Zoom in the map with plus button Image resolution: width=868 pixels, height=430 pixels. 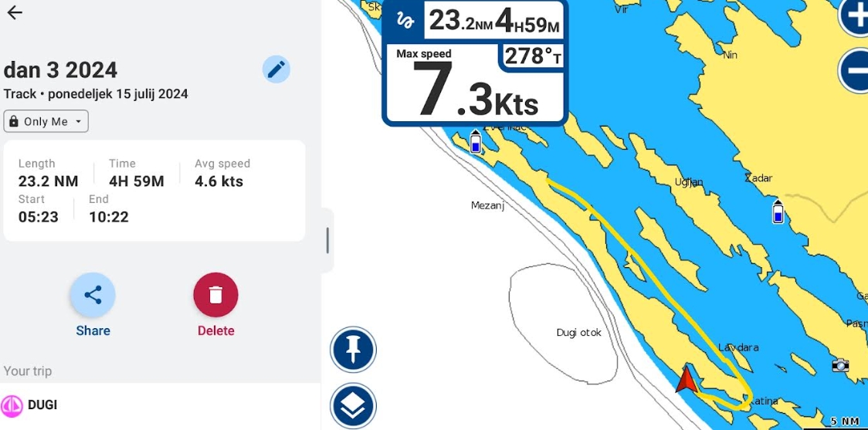854,16
